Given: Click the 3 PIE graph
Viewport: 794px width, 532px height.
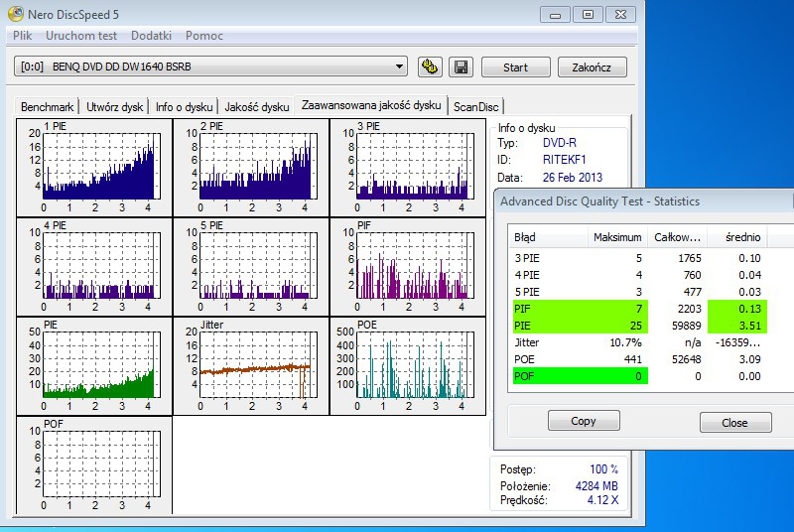Looking at the screenshot, I should point(408,168).
